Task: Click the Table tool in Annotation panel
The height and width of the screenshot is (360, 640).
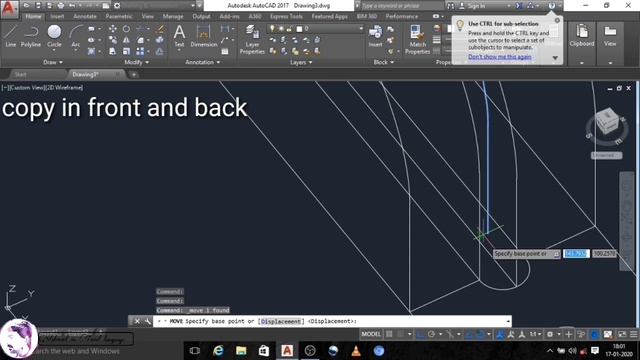Action: 225,51
